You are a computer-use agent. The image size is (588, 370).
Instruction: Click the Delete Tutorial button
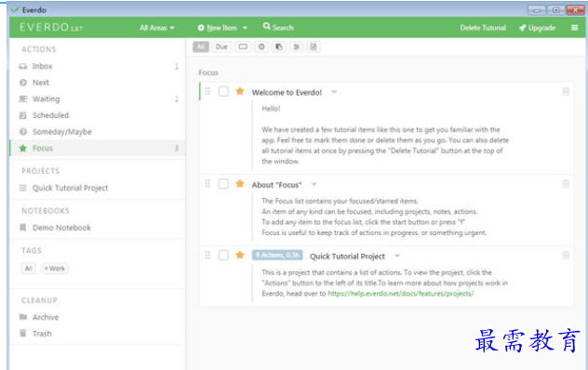[483, 28]
